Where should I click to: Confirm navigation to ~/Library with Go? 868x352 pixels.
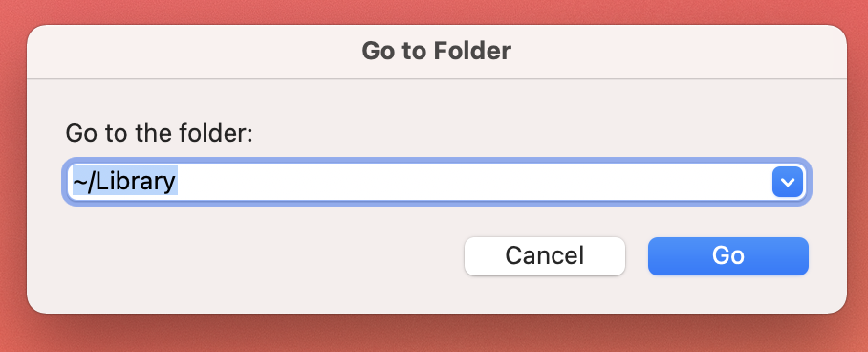tap(727, 256)
